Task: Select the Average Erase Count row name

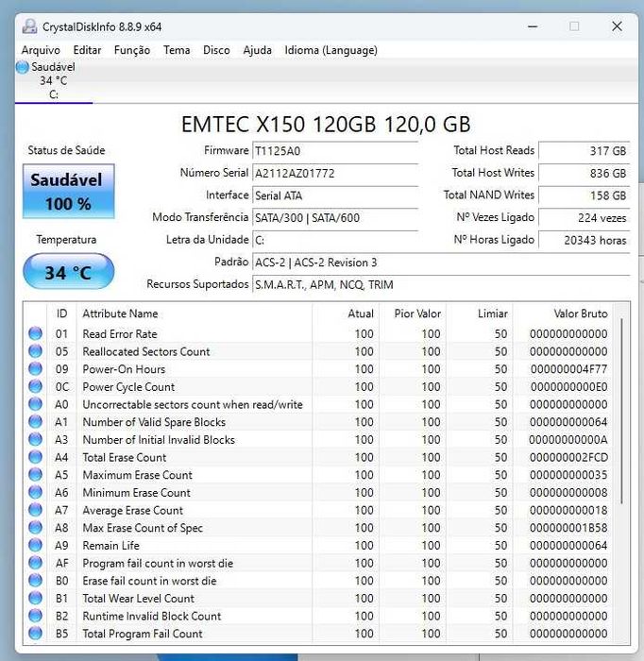Action: pyautogui.click(x=133, y=511)
